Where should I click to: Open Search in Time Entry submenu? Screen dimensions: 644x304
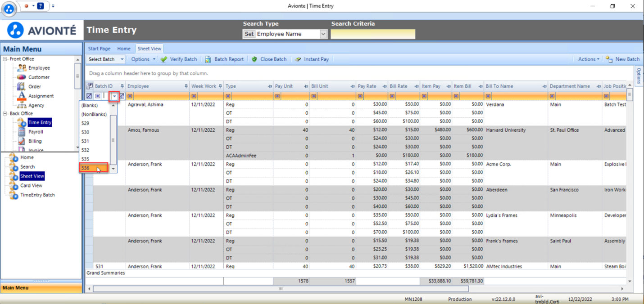27,167
